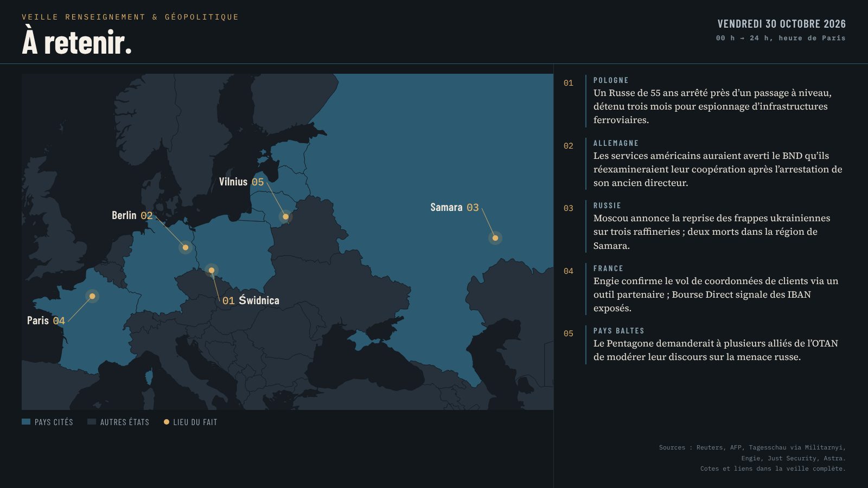Click the 'LIEU DU FAIT' legend label
Image resolution: width=868 pixels, height=488 pixels.
(195, 422)
